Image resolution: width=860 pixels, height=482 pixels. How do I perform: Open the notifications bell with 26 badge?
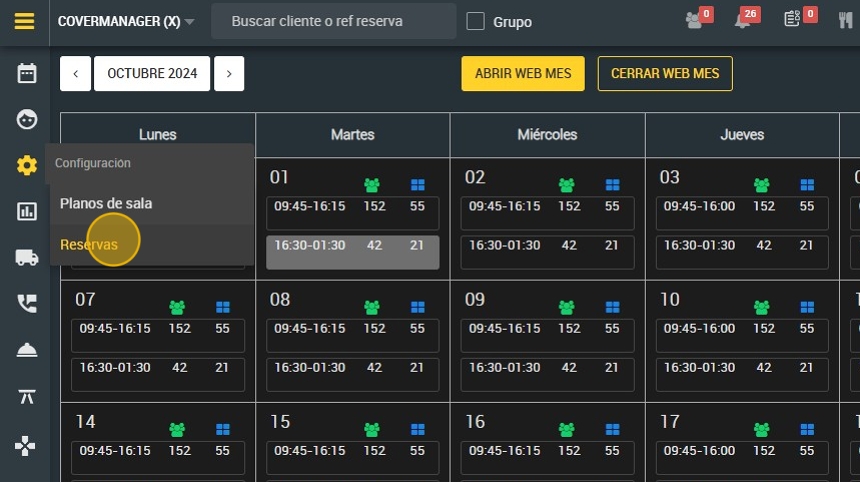click(746, 18)
